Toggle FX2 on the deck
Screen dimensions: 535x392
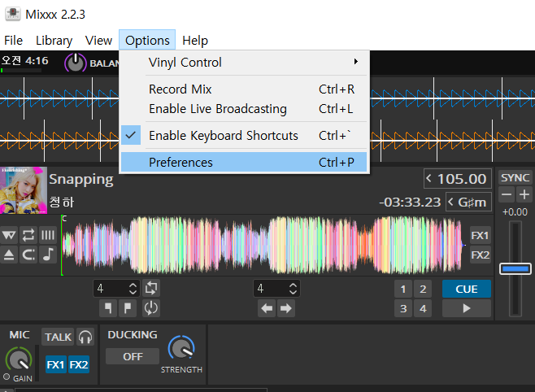(480, 255)
